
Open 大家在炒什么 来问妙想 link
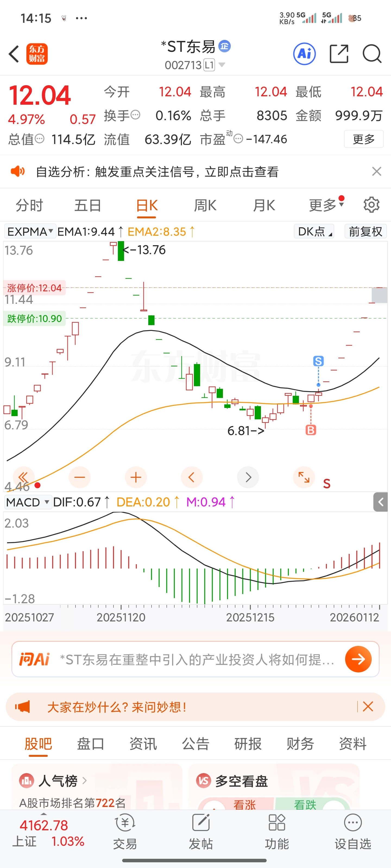(x=117, y=707)
